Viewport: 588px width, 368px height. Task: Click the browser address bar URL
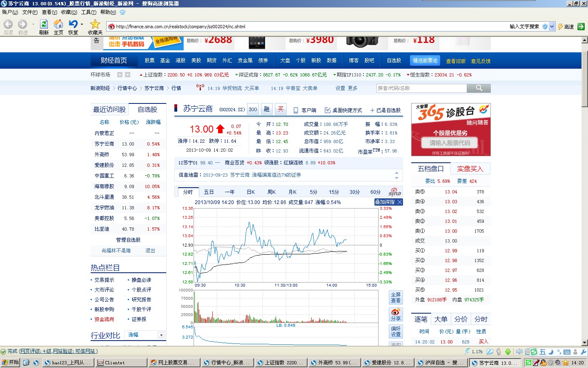pyautogui.click(x=180, y=27)
